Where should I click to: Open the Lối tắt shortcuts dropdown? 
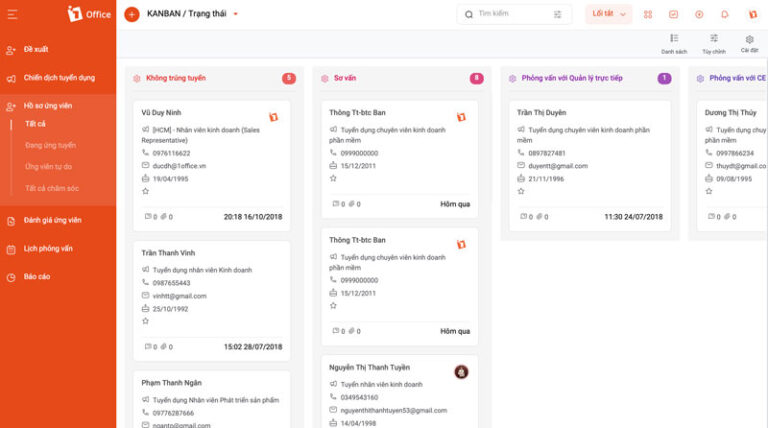[x=608, y=14]
